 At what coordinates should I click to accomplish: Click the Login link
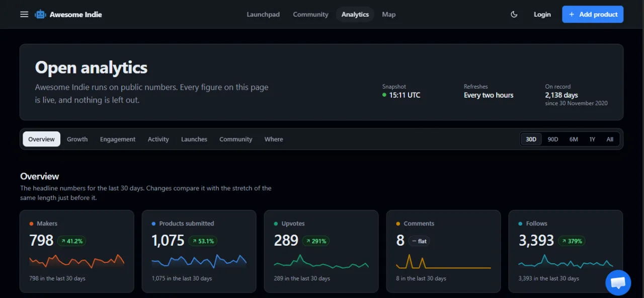(x=542, y=15)
